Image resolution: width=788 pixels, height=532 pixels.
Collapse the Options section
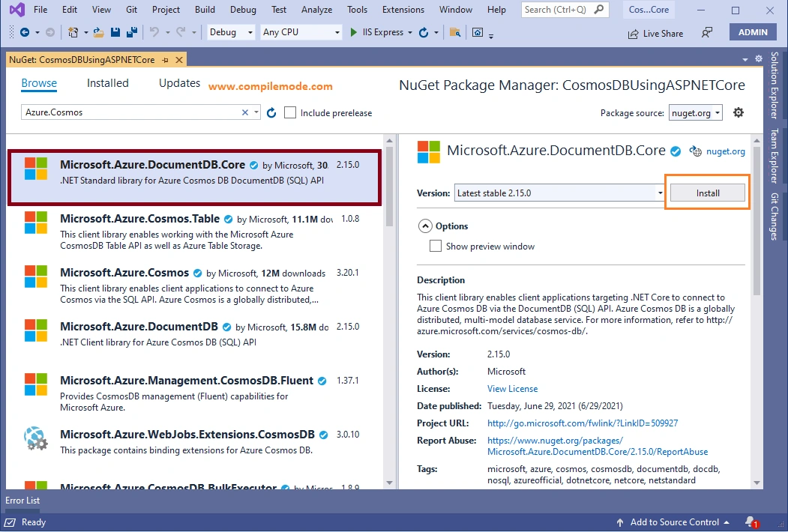click(x=425, y=226)
